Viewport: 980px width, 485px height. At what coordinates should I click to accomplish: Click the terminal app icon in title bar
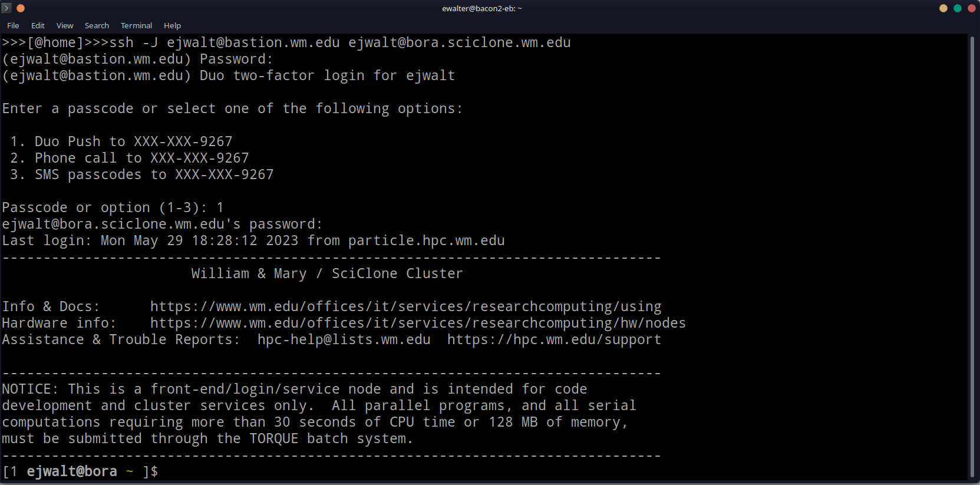[x=7, y=8]
